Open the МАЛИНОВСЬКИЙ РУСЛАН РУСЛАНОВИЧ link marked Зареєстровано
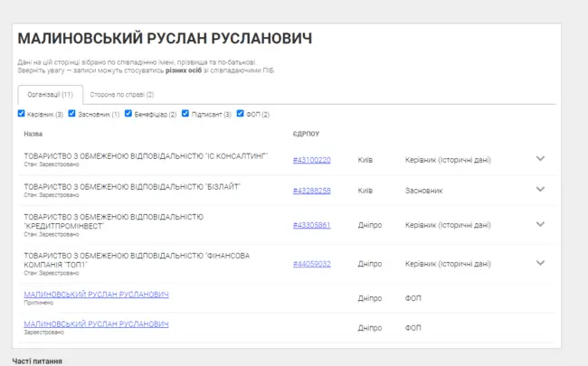 [x=97, y=324]
